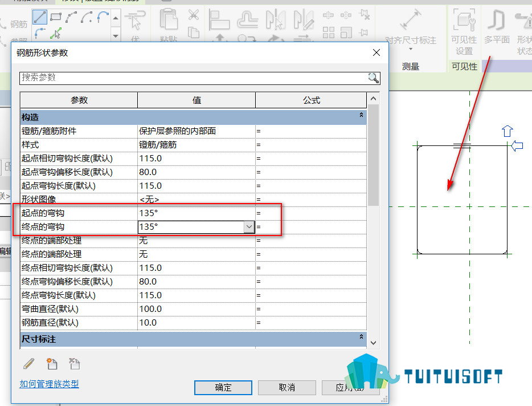Select the Pick Lines tool
532x406 pixels.
[x=56, y=33]
